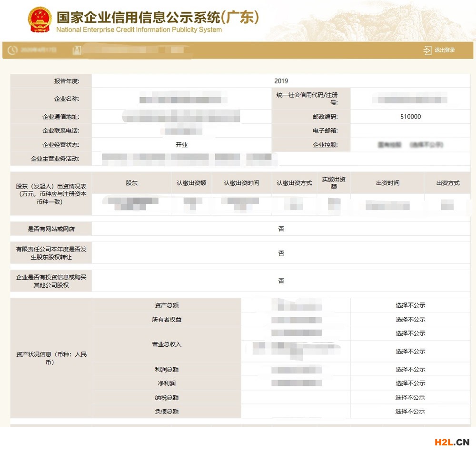Click 选择不公示 next to 纳税总额
The height and width of the screenshot is (453, 476).
(x=410, y=397)
